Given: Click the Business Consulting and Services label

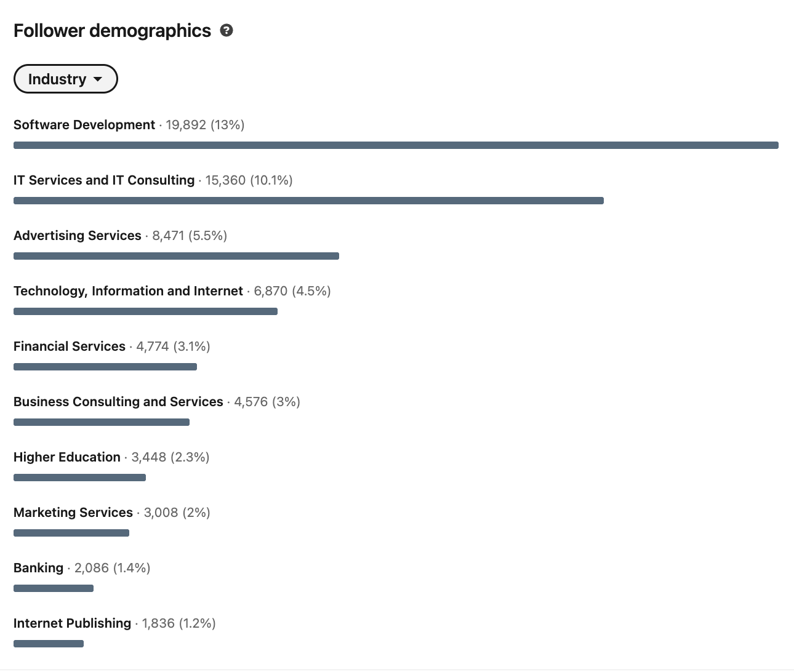Looking at the screenshot, I should coord(118,401).
